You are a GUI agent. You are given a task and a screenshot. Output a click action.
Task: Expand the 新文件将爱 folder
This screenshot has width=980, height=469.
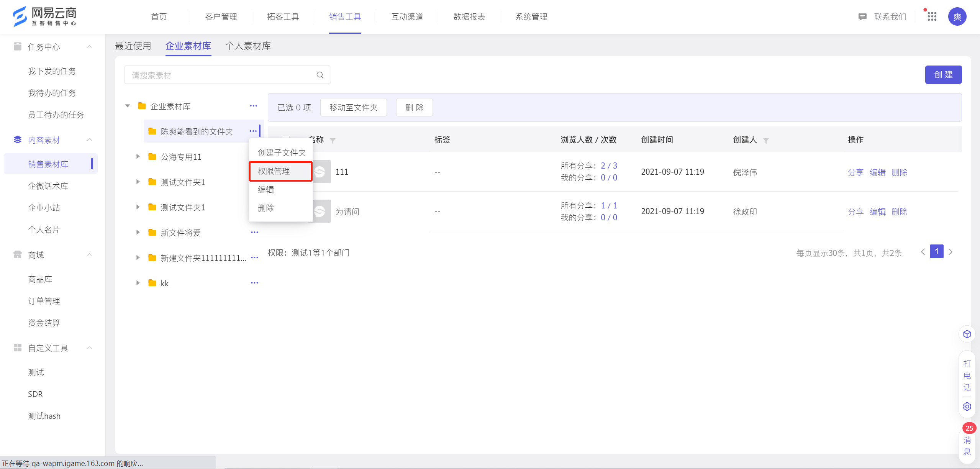138,232
